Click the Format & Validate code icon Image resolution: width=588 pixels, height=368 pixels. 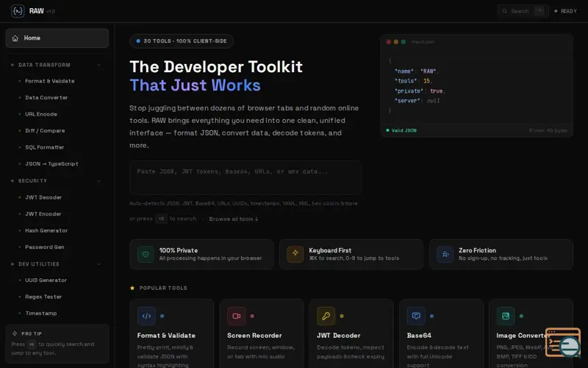(x=146, y=316)
